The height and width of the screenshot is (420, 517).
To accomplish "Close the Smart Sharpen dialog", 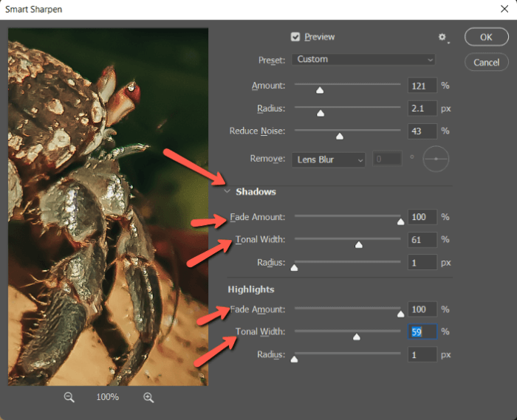I will (504, 9).
